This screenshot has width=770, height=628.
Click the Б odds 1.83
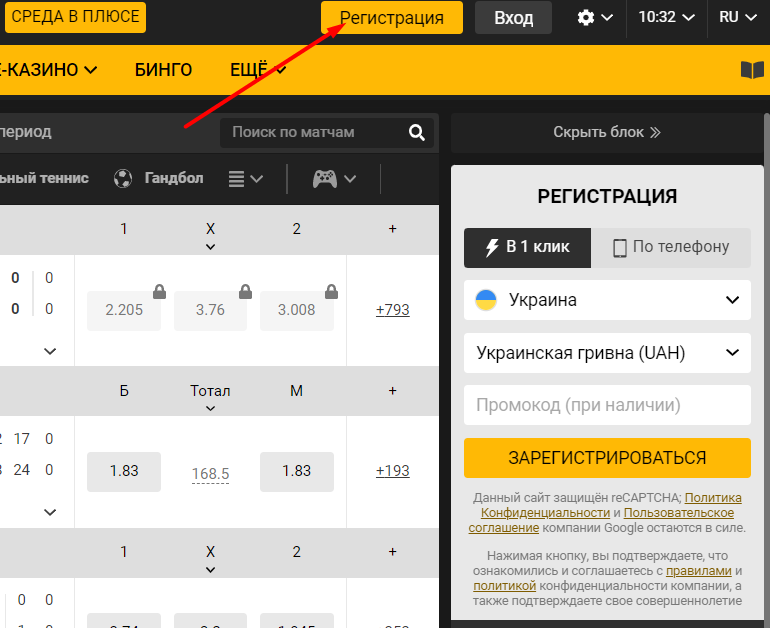tap(124, 471)
